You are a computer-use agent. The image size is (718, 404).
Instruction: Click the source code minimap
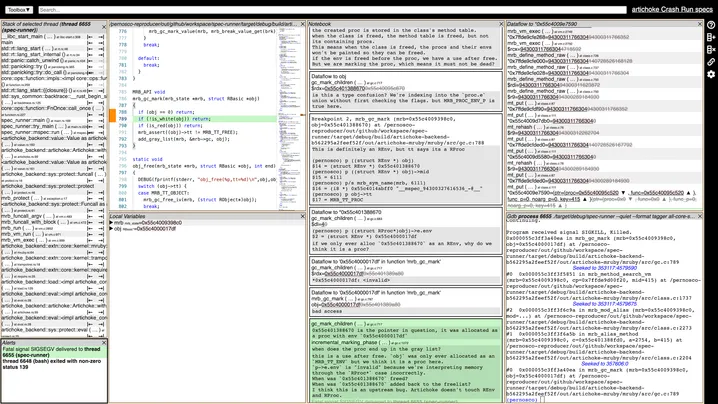coord(290,119)
